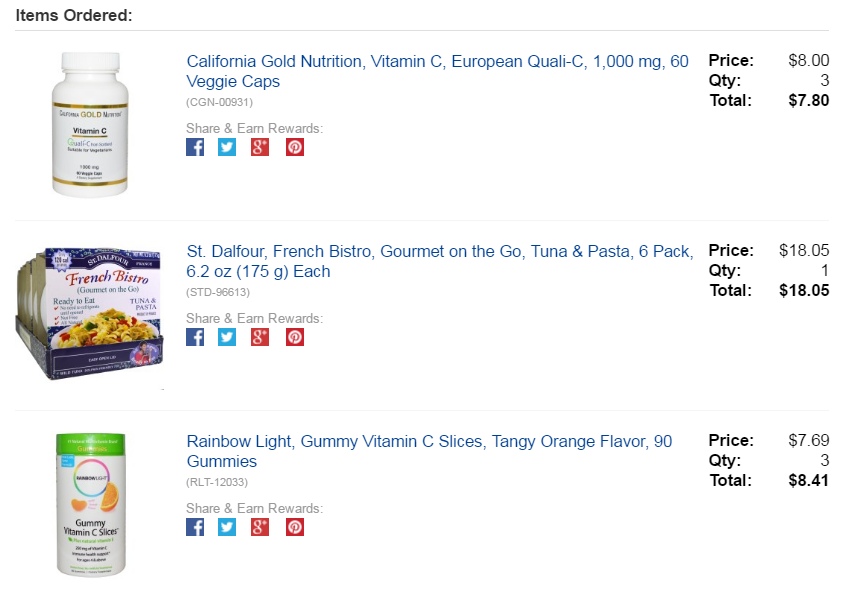Pin Rainbow Light Gummy Slices on Pinterest

point(295,527)
